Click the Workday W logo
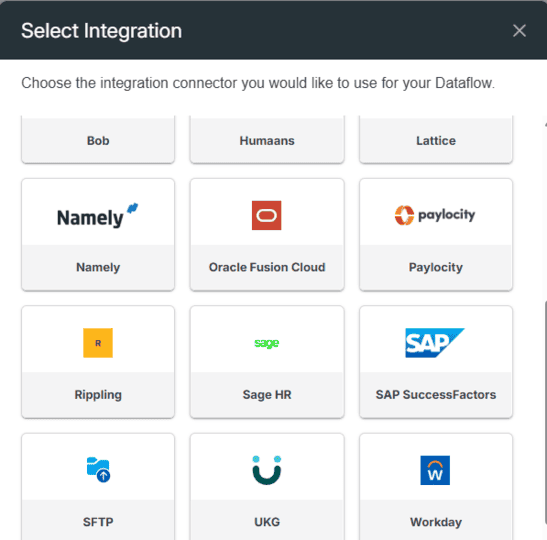This screenshot has height=540, width=547. click(x=435, y=470)
